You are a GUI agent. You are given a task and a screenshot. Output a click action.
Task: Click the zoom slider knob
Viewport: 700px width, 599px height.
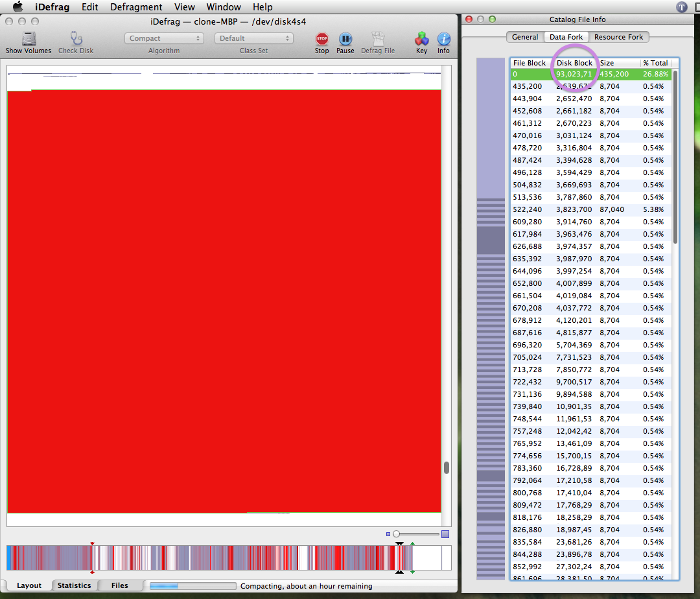click(x=396, y=534)
